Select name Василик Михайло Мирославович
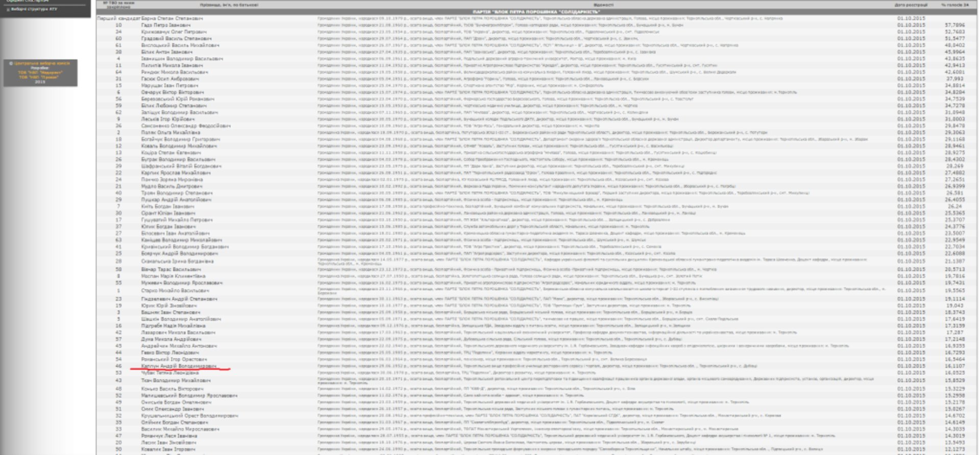 180,429
